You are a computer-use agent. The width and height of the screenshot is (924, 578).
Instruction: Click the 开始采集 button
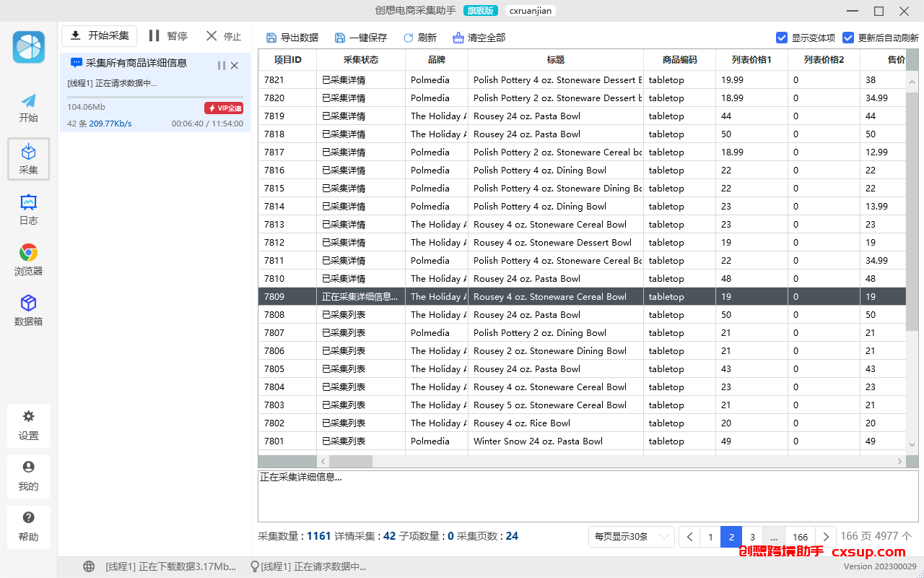click(x=100, y=36)
